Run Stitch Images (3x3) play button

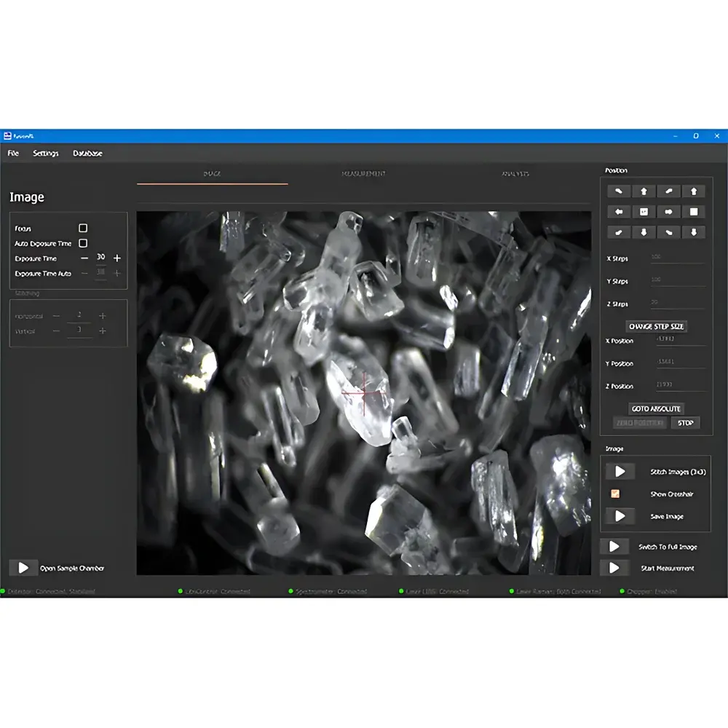620,472
